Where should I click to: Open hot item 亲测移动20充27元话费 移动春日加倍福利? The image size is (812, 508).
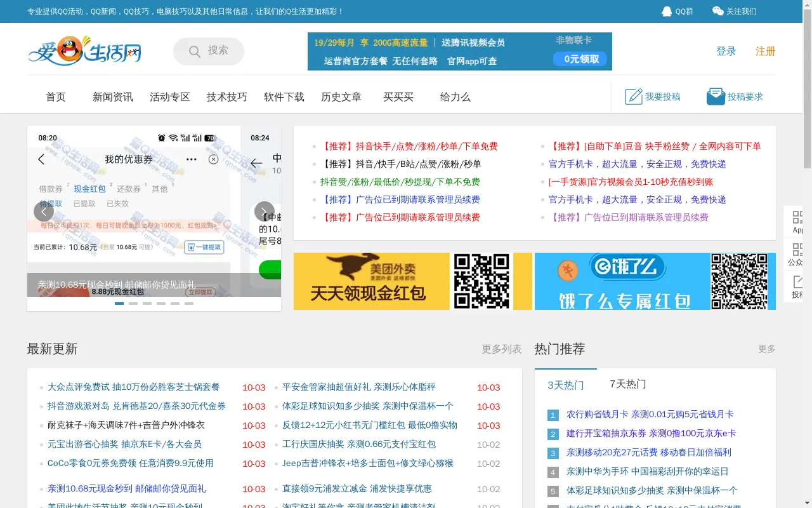[x=649, y=452]
